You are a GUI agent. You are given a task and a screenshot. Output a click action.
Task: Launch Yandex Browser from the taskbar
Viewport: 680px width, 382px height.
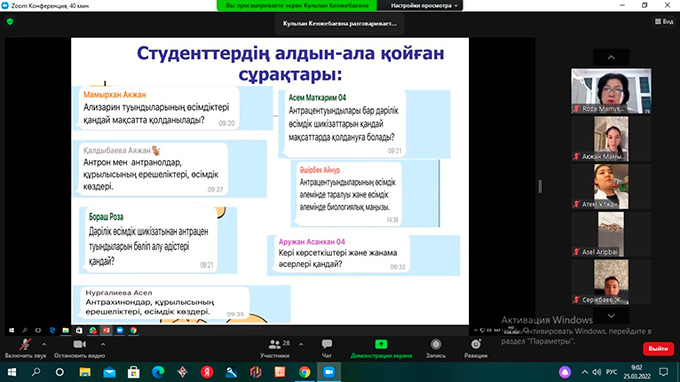[207, 372]
